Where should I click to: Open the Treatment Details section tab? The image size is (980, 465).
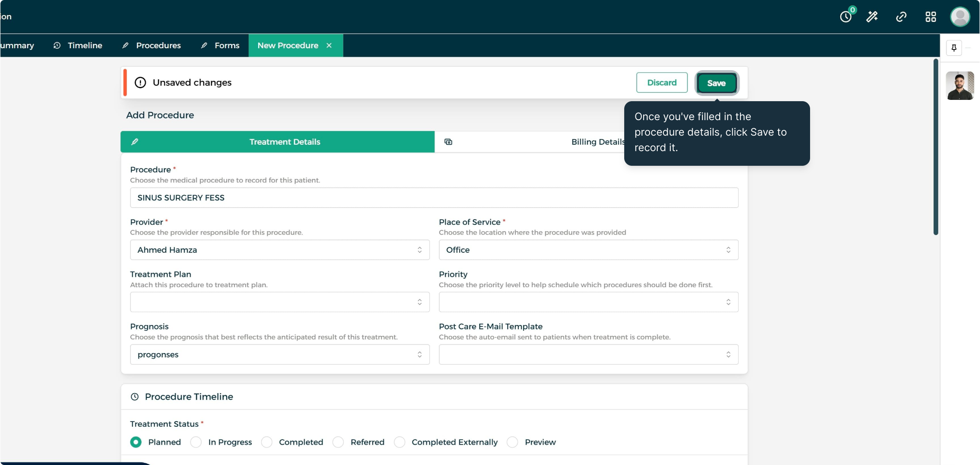[277, 142]
